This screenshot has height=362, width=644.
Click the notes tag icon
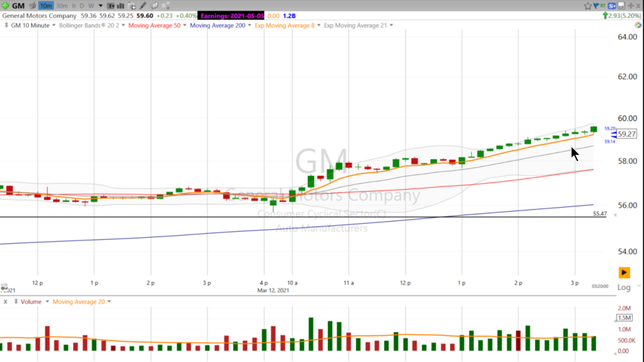154,6
